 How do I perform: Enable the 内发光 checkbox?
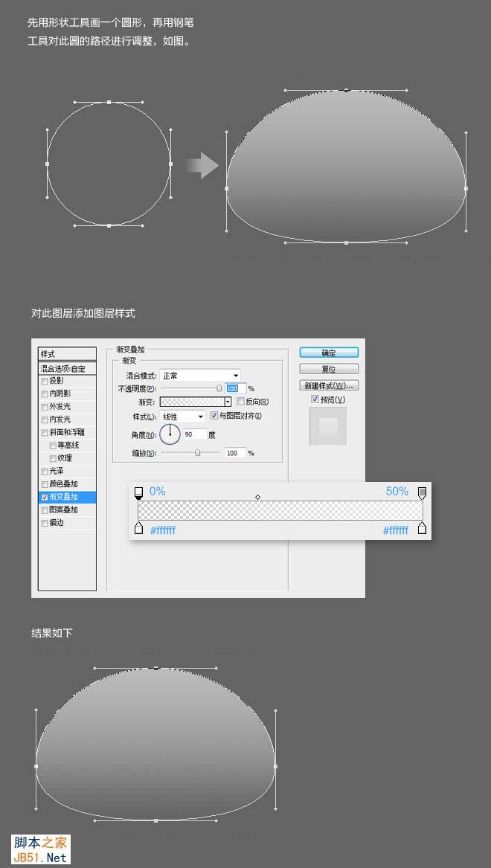click(45, 419)
